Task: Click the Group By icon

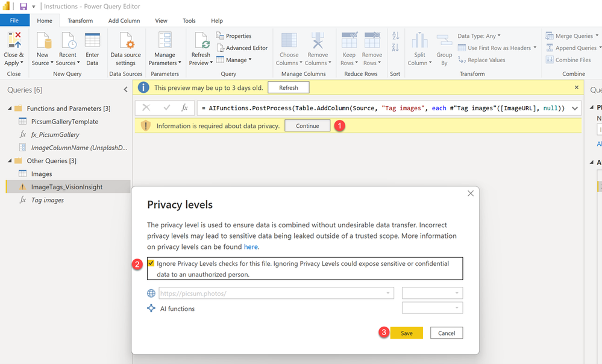Action: (444, 40)
